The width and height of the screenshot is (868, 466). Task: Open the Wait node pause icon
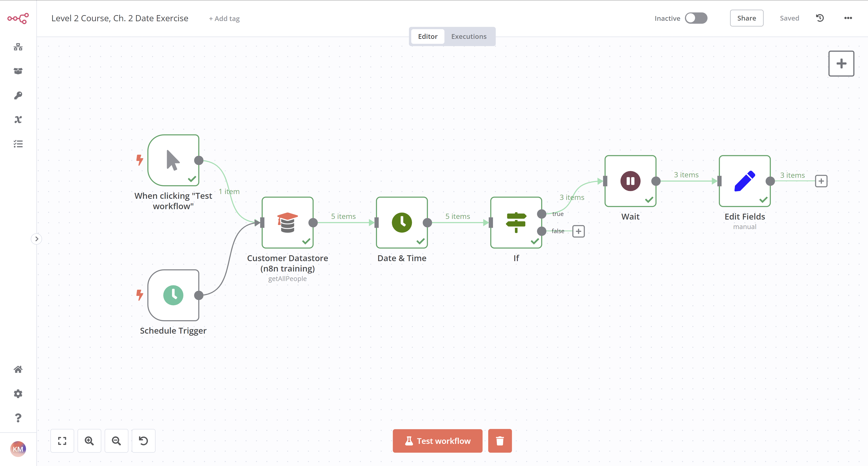click(x=630, y=181)
